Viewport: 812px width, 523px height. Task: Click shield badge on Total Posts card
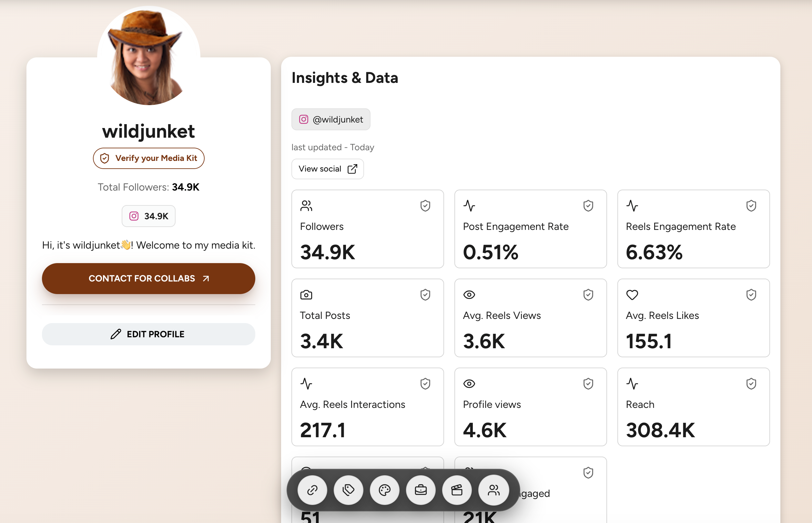(425, 294)
